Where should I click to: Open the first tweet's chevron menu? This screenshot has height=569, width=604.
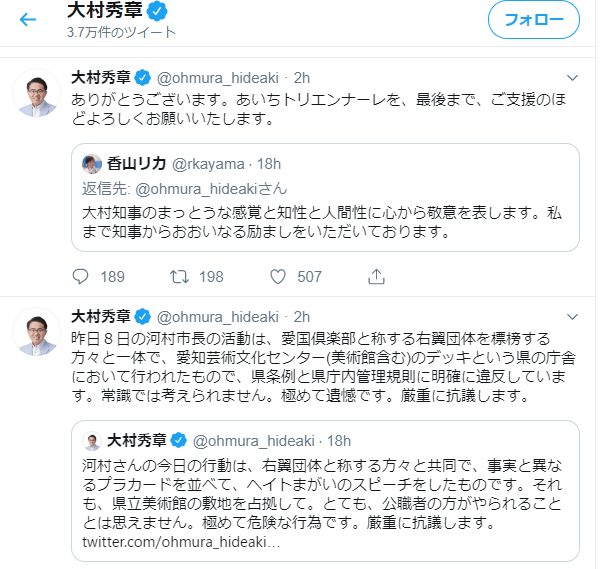point(572,77)
